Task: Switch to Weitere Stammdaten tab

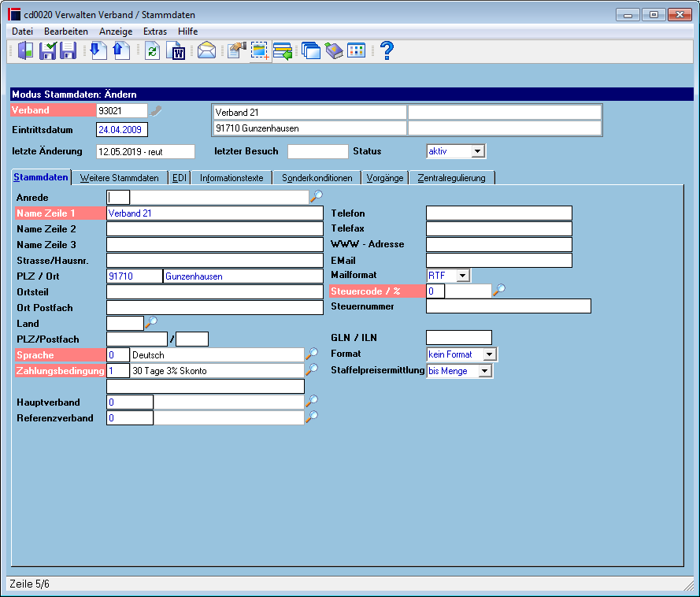Action: (119, 178)
